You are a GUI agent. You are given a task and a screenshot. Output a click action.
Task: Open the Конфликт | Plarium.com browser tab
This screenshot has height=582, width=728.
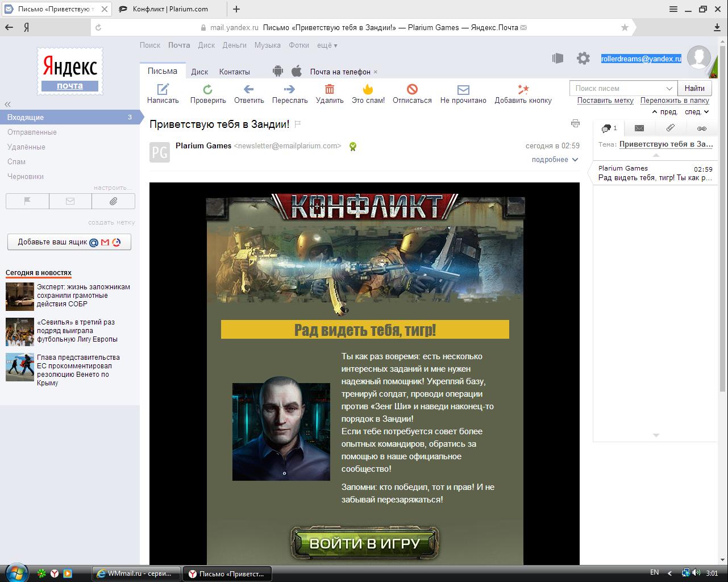(170, 9)
